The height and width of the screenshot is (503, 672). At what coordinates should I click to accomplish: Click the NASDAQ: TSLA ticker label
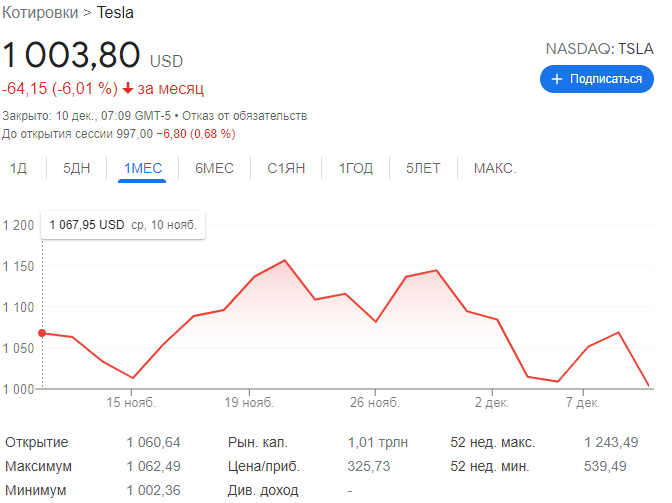point(598,48)
